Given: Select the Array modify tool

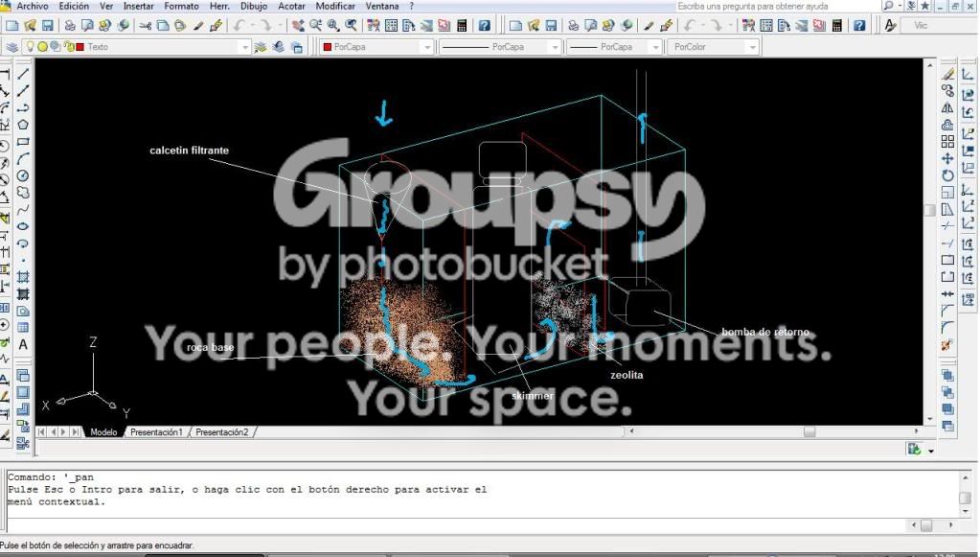Looking at the screenshot, I should [948, 142].
